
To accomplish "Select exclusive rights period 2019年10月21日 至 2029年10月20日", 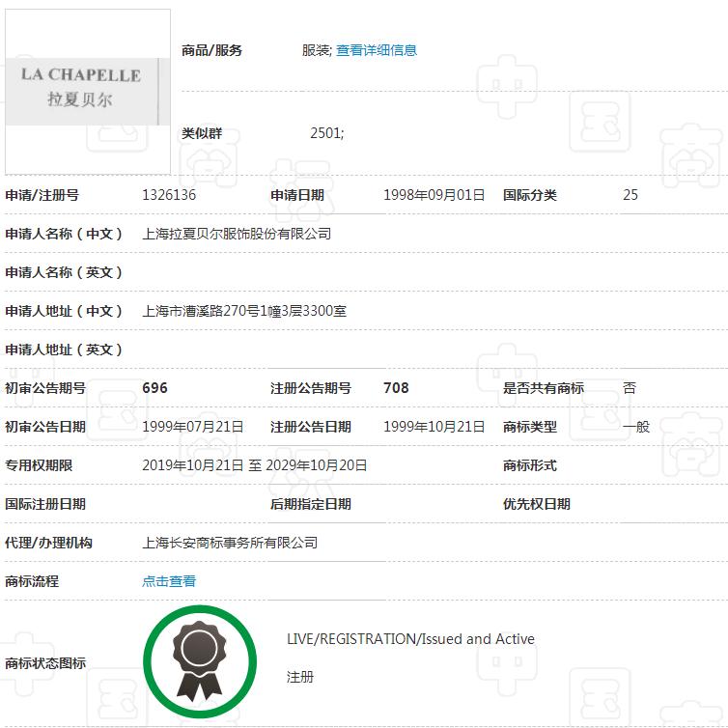I will 255,465.
